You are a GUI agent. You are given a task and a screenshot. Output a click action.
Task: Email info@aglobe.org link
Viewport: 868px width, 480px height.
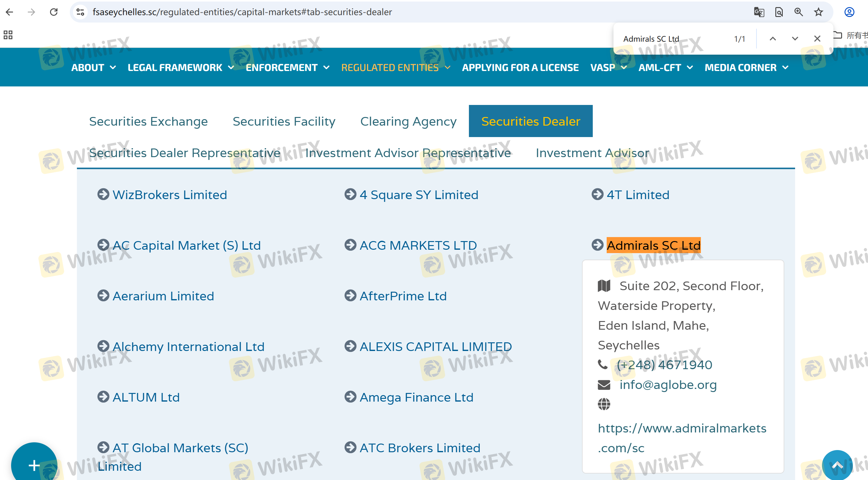tap(668, 385)
